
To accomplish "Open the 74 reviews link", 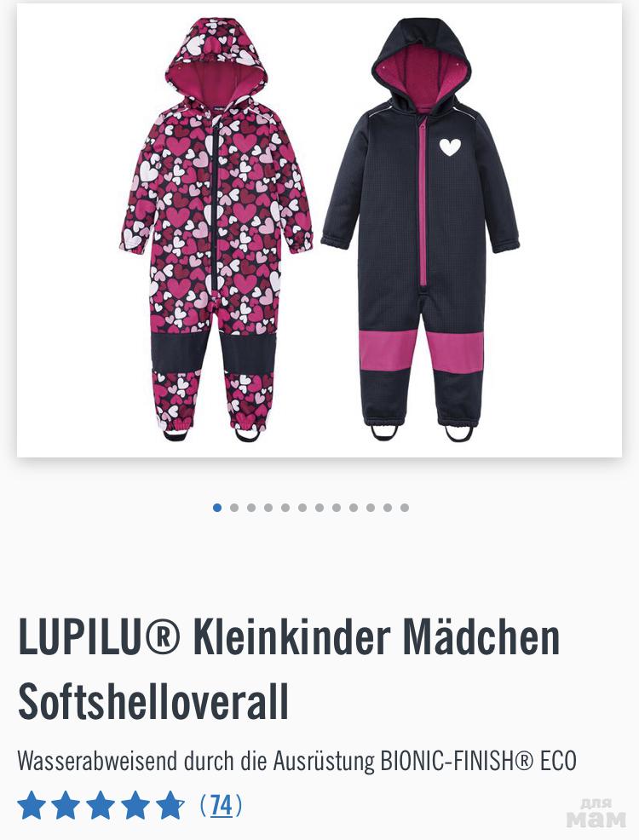I will pos(222,804).
